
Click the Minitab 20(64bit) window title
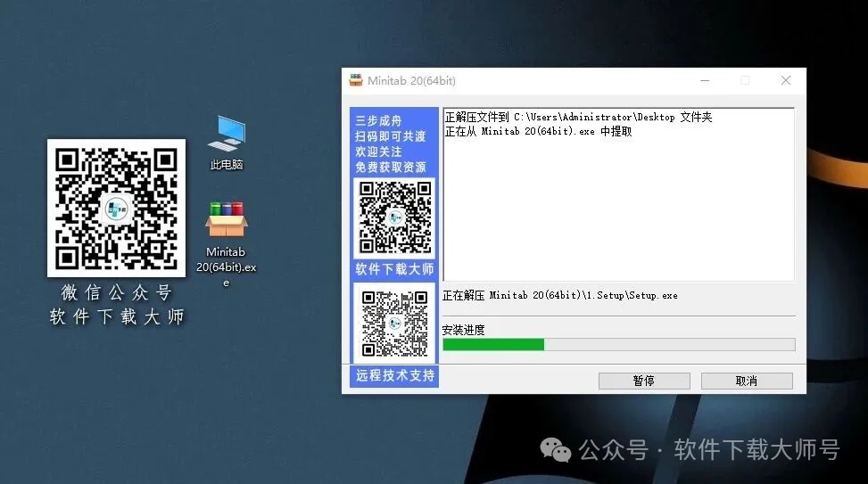click(411, 81)
